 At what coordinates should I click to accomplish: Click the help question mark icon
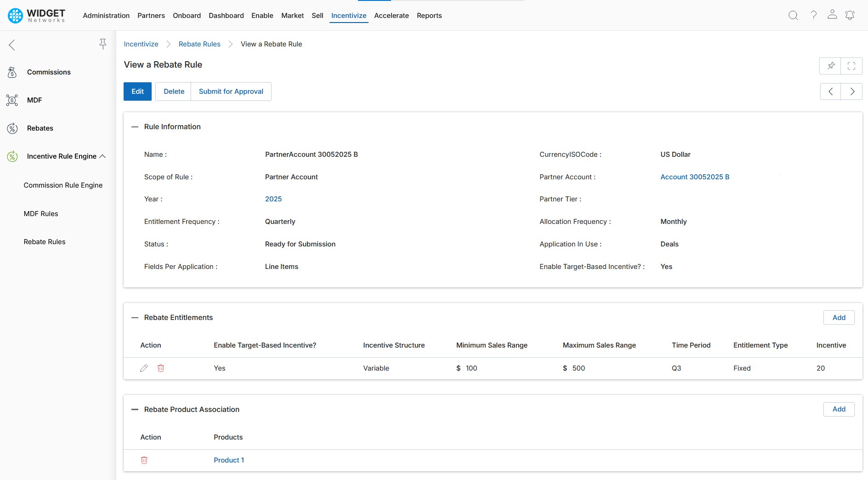click(813, 16)
